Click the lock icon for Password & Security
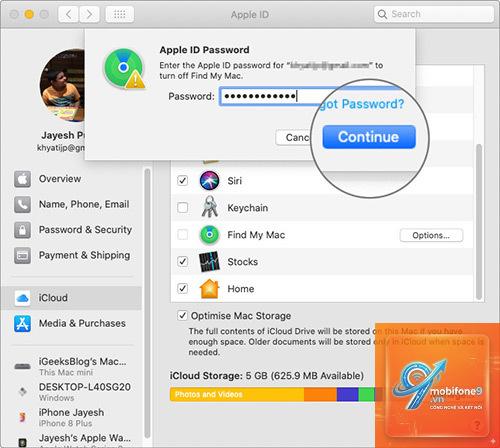Image resolution: width=500 pixels, height=448 pixels. point(22,230)
